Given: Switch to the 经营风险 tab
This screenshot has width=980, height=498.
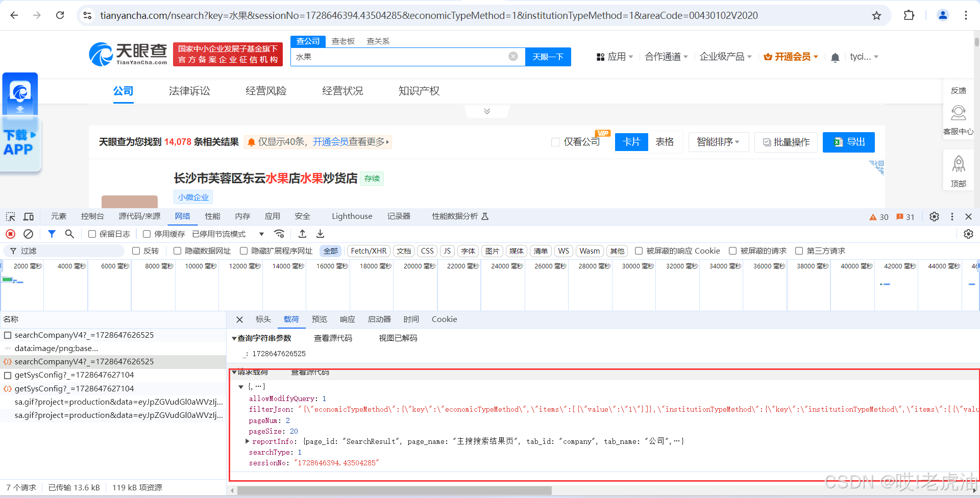Looking at the screenshot, I should pyautogui.click(x=266, y=91).
